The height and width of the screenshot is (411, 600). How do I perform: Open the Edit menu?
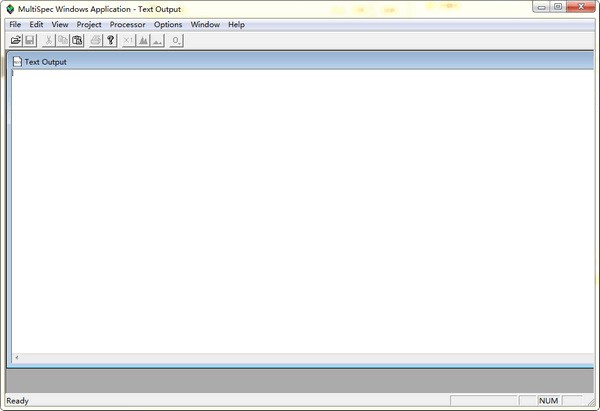36,24
